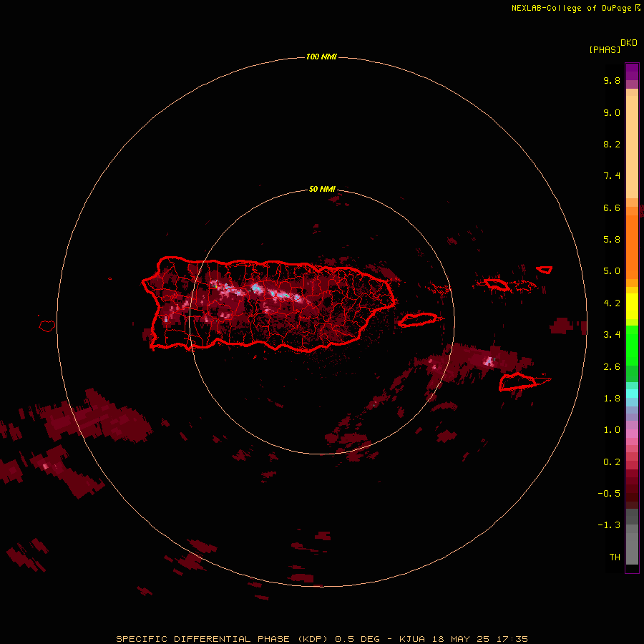The image size is (644, 644).
Task: Select the 9.8 value on the legend
Action: point(612,80)
